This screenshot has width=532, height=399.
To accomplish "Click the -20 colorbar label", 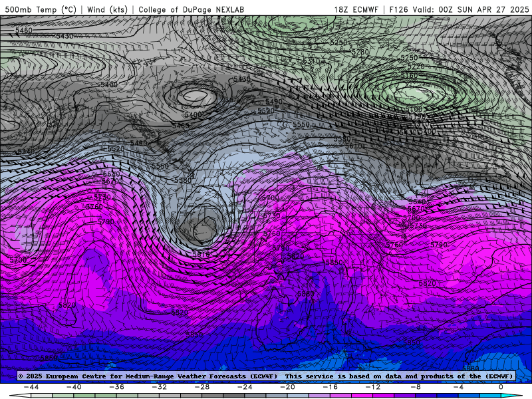I will (x=288, y=387).
